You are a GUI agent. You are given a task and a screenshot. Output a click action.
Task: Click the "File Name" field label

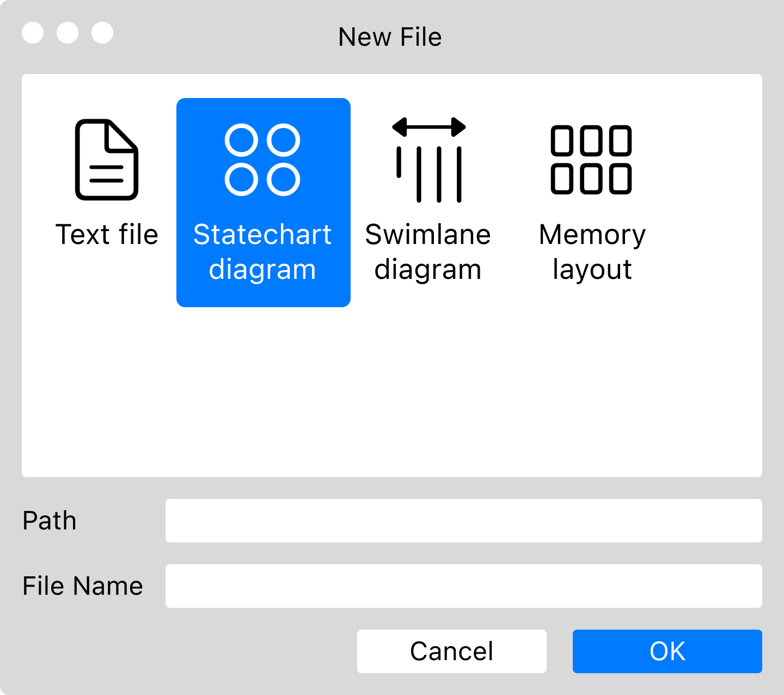click(83, 586)
